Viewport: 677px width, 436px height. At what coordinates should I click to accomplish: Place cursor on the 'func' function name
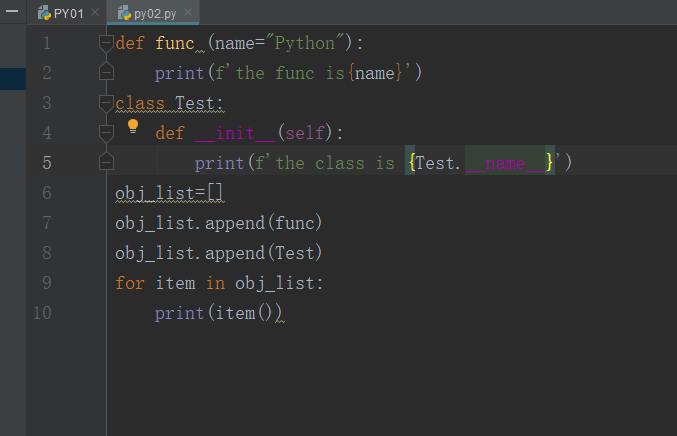click(x=175, y=44)
